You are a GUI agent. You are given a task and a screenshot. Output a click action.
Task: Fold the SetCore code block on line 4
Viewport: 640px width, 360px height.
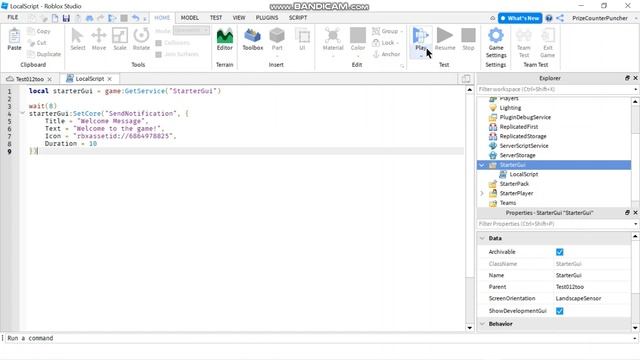(x=22, y=113)
